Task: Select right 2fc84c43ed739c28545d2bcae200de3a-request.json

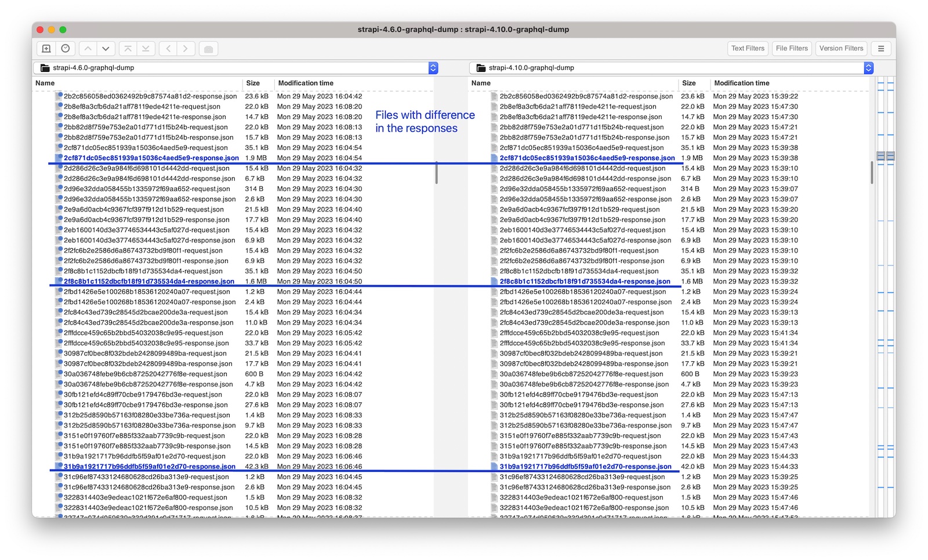Action: click(582, 312)
